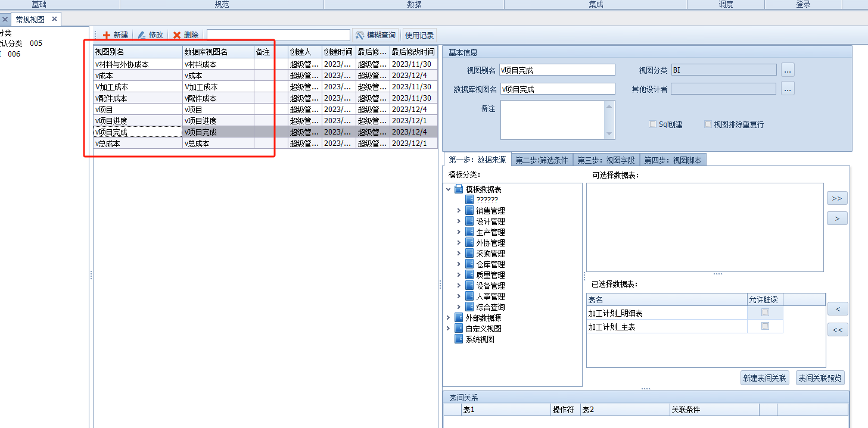The width and height of the screenshot is (868, 428).
Task: Enable the Sql创建 checkbox
Action: click(x=653, y=124)
